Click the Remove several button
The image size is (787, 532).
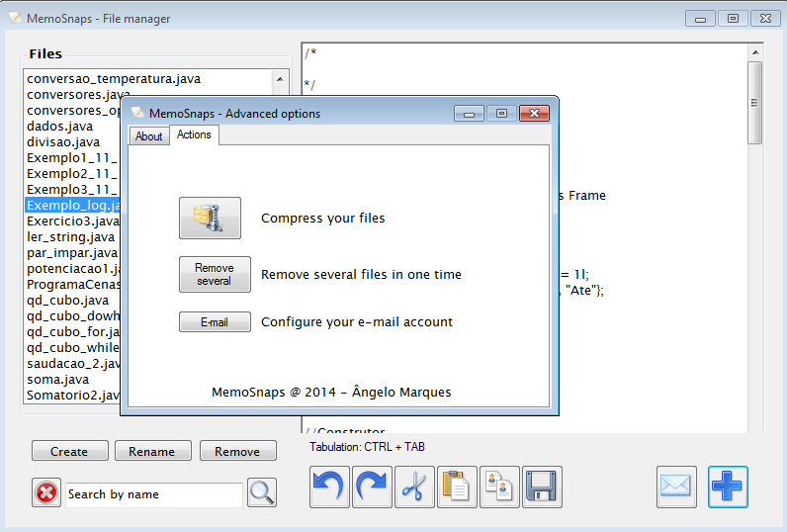(x=215, y=275)
